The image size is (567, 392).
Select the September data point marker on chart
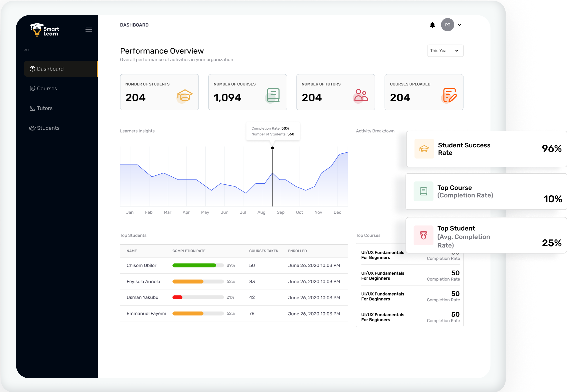[272, 148]
